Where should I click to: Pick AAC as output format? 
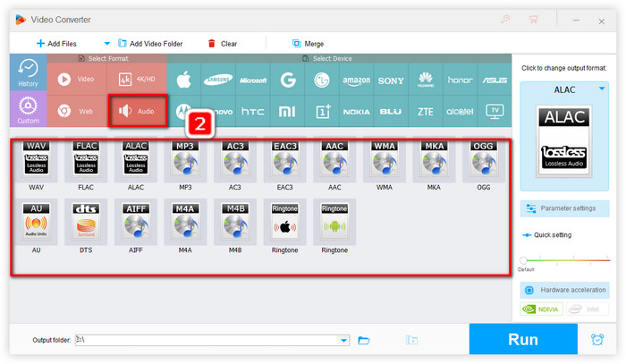(334, 159)
